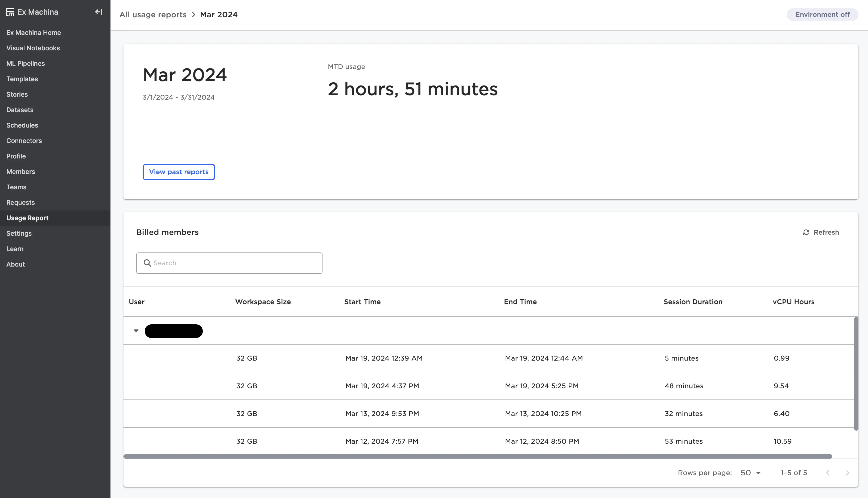Open the Rows per page dropdown
This screenshot has height=498, width=868.
(x=750, y=473)
